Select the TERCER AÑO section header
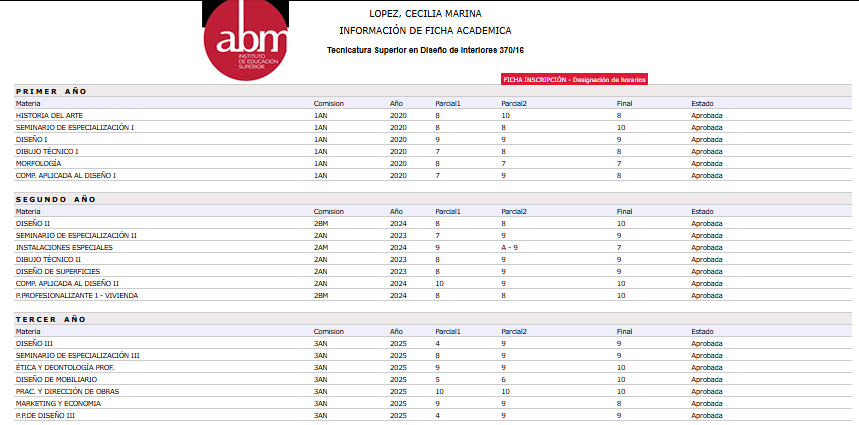The width and height of the screenshot is (859, 425). click(x=51, y=319)
